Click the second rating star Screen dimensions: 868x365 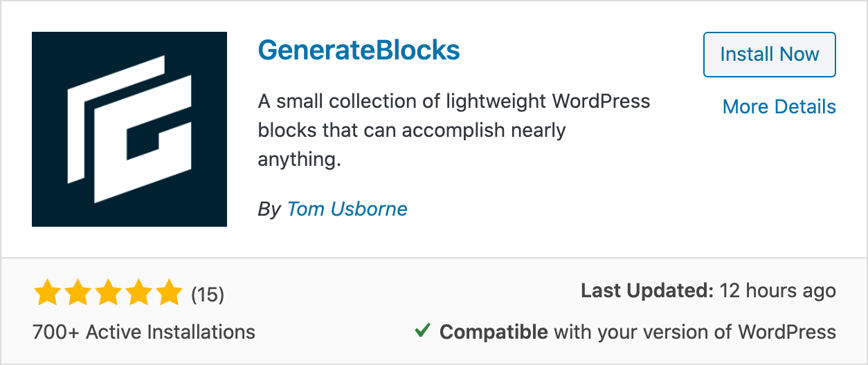(78, 294)
